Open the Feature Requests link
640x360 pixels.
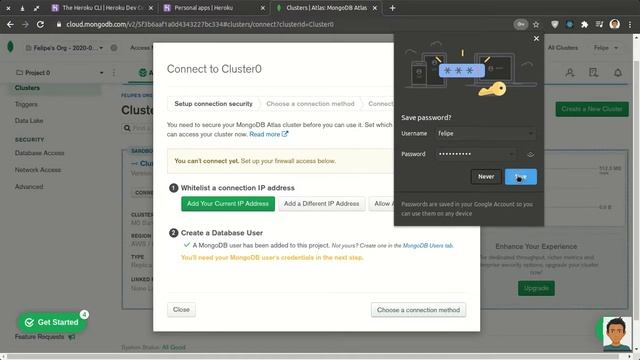(x=40, y=337)
